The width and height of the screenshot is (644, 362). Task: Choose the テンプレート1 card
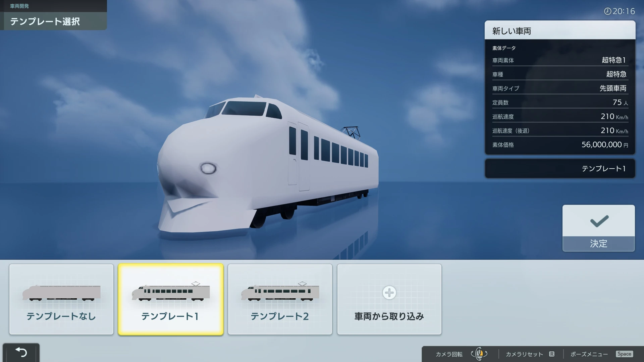(171, 299)
